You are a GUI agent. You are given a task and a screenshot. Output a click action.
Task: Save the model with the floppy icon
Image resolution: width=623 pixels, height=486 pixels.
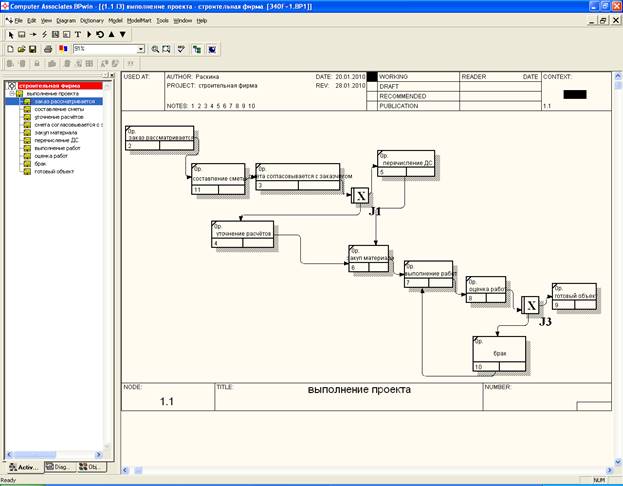click(x=33, y=49)
